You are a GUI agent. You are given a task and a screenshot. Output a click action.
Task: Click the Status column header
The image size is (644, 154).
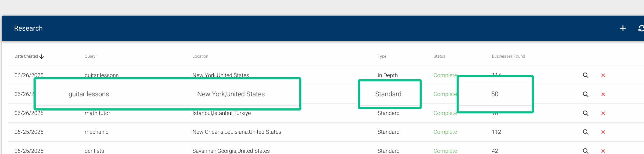point(439,56)
